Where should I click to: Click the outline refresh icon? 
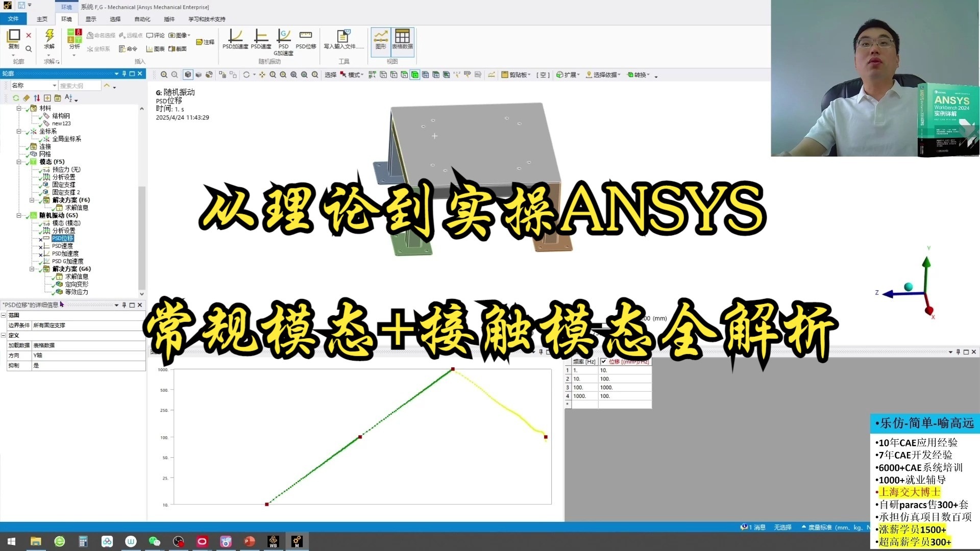[x=16, y=98]
